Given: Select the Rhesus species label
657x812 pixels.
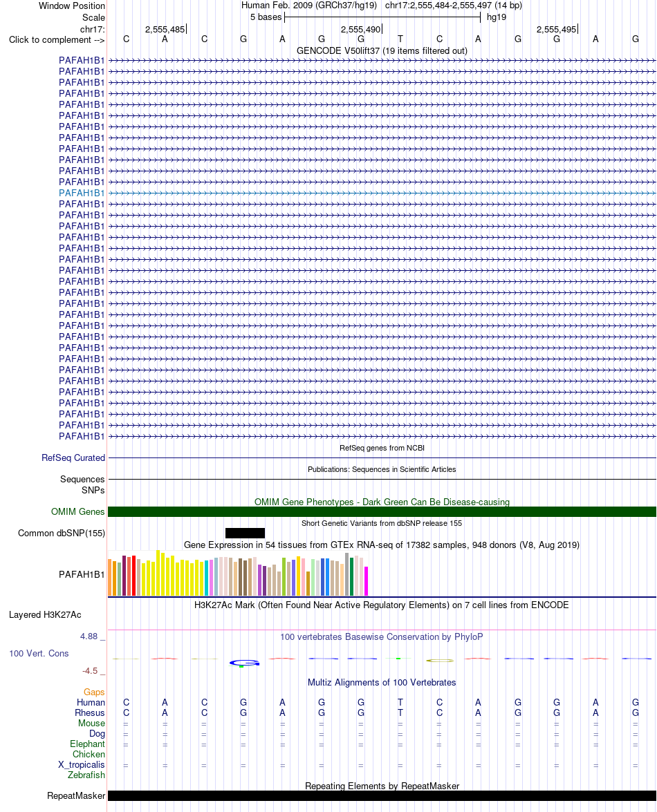Looking at the screenshot, I should 90,713.
